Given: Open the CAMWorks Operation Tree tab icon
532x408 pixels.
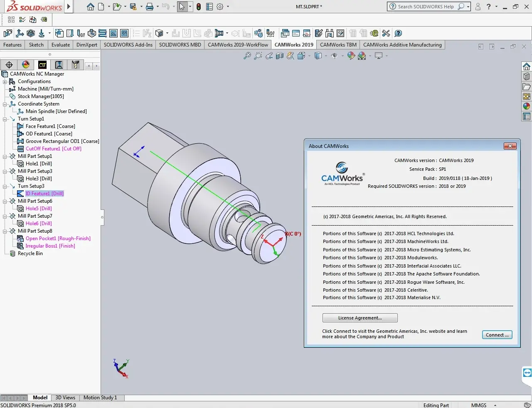Looking at the screenshot, I should [x=59, y=65].
